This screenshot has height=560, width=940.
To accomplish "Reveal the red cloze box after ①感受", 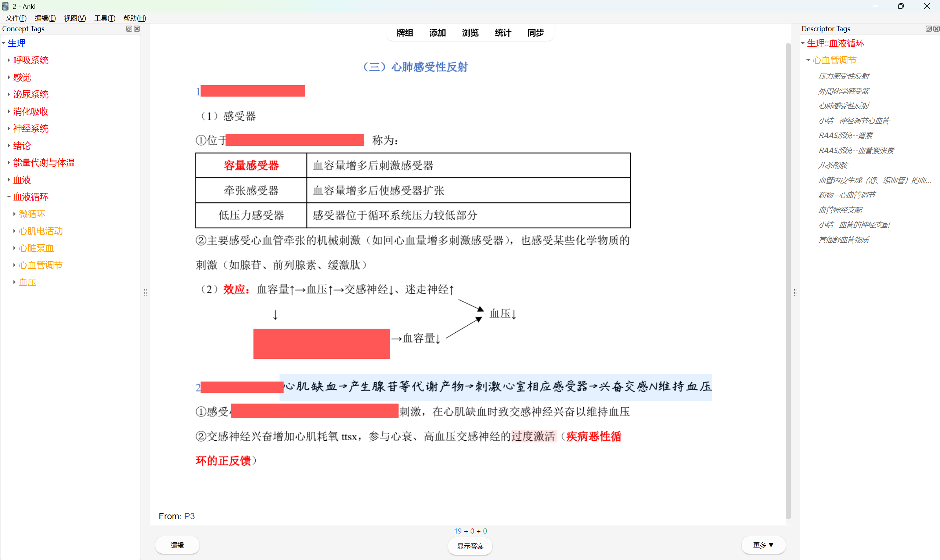I will 314,411.
